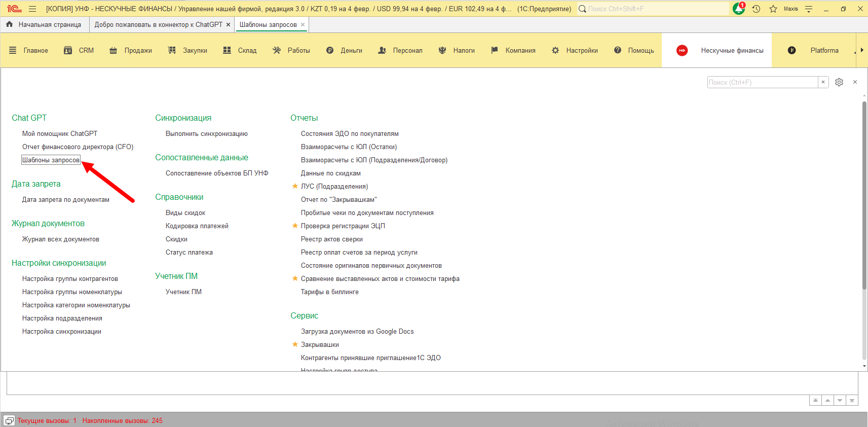Toggle favorite star next to Закрывашки
Image resolution: width=868 pixels, height=427 pixels.
pos(295,344)
